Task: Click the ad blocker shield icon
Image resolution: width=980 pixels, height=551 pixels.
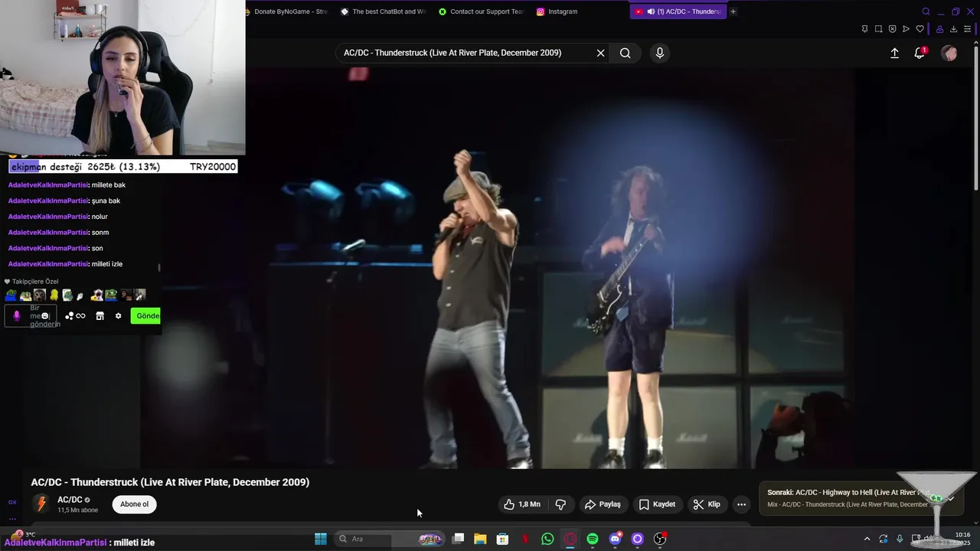Action: click(892, 29)
